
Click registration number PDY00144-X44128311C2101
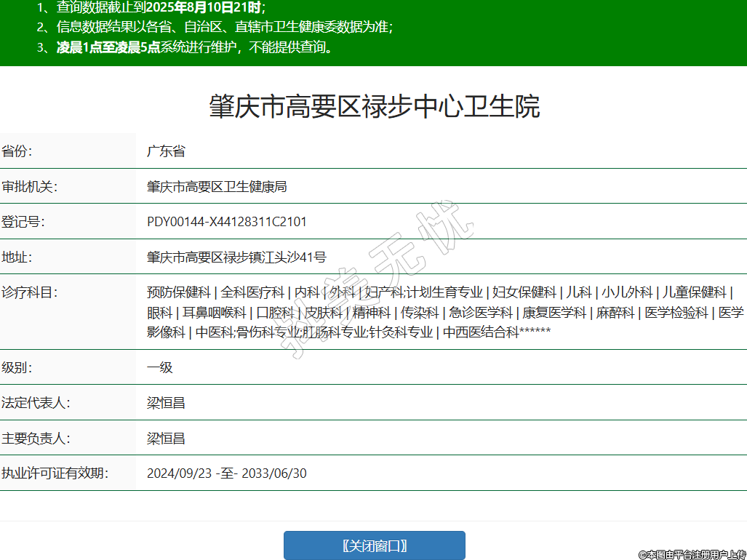click(226, 222)
